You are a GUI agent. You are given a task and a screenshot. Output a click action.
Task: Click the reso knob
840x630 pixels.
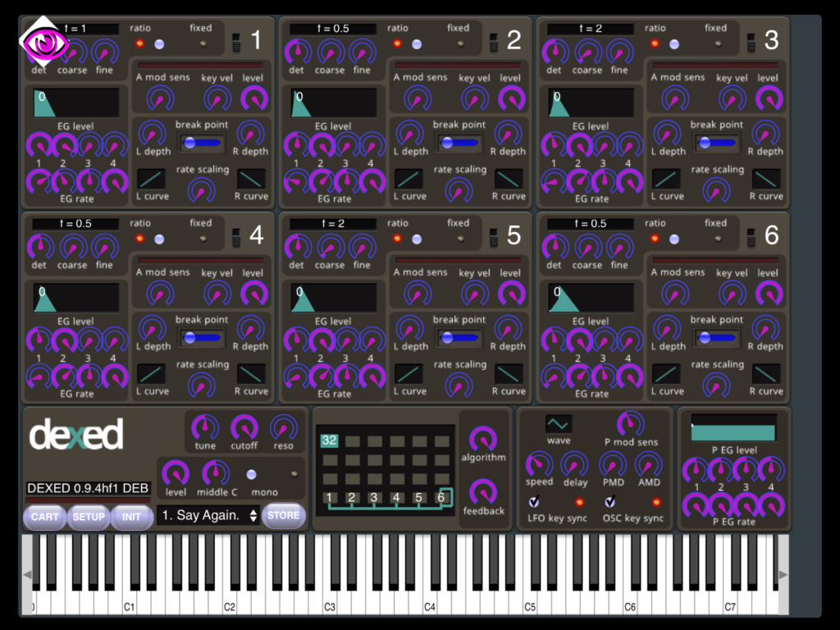[x=283, y=427]
